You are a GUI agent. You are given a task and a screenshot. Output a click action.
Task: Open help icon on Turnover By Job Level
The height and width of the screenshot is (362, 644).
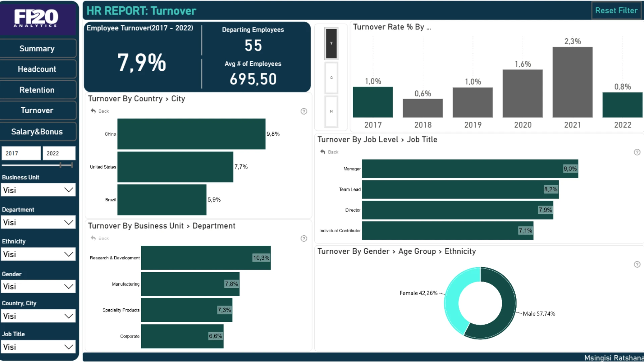point(637,152)
